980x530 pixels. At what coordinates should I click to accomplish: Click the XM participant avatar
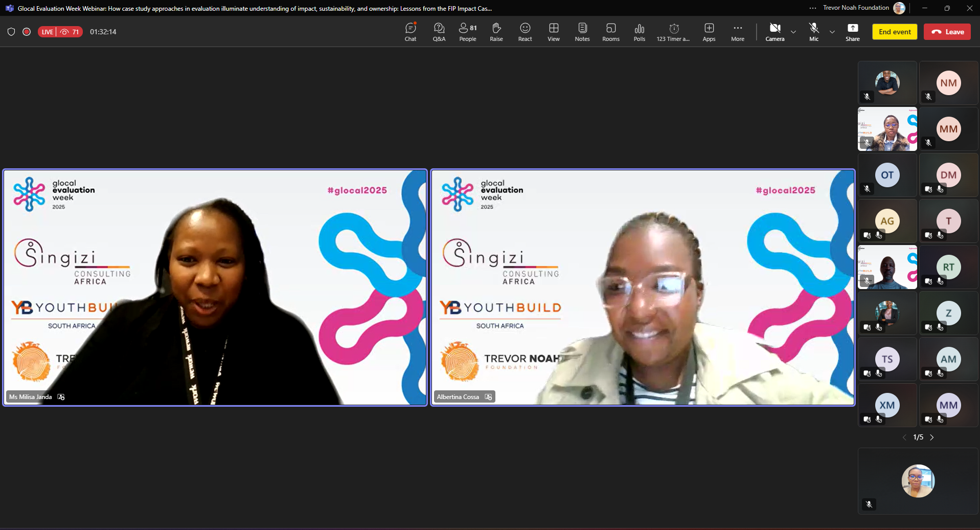(887, 405)
